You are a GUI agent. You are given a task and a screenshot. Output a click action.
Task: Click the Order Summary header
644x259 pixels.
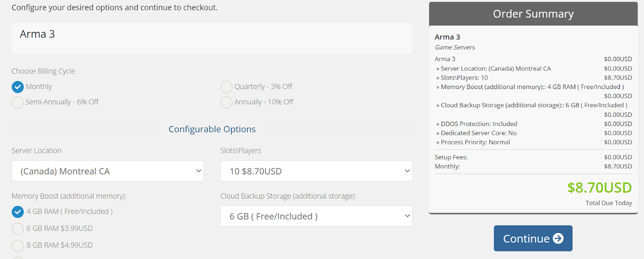pyautogui.click(x=533, y=14)
